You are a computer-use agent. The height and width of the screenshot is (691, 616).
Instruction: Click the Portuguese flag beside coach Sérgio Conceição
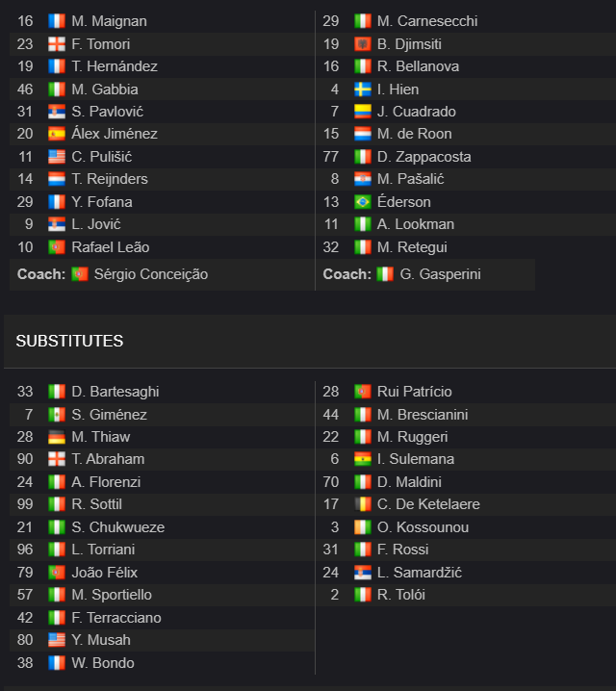(x=80, y=274)
